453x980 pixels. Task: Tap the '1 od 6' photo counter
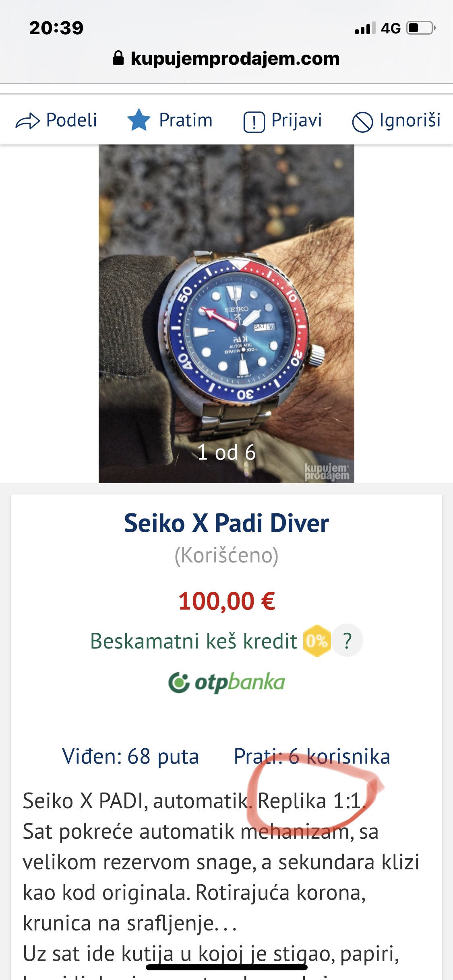226,453
